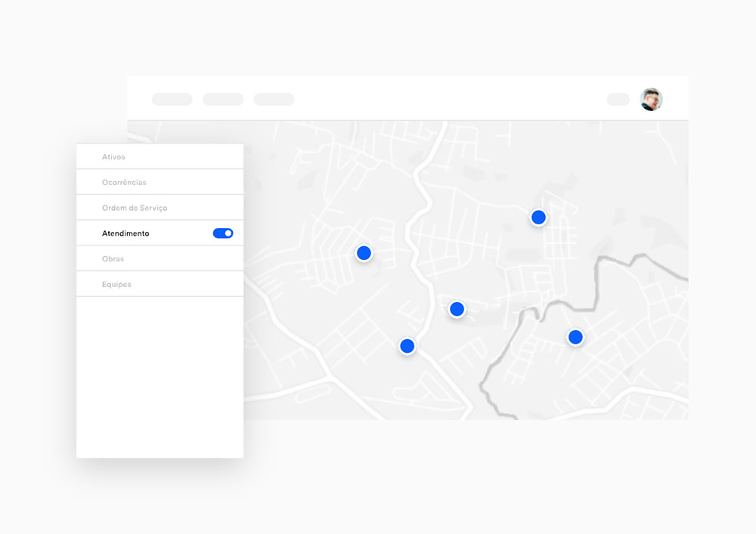756x534 pixels.
Task: Open the Ocorrências menu entry
Action: click(160, 182)
